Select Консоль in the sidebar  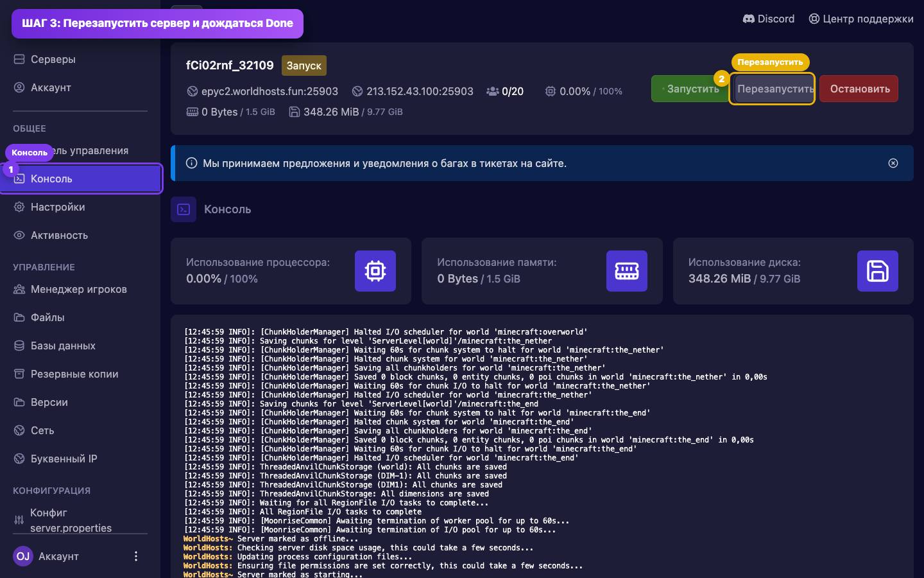point(80,179)
